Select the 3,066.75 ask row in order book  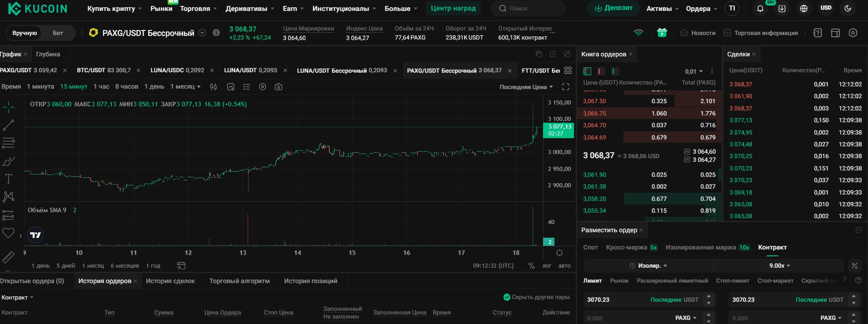coord(649,113)
